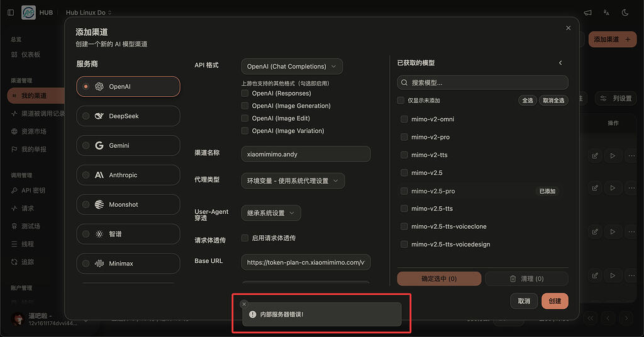Click the 清理 (0) trash button
The height and width of the screenshot is (337, 644).
(x=526, y=279)
